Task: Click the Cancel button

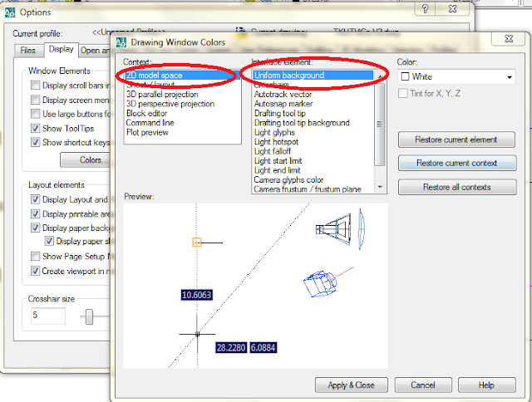Action: coord(423,385)
